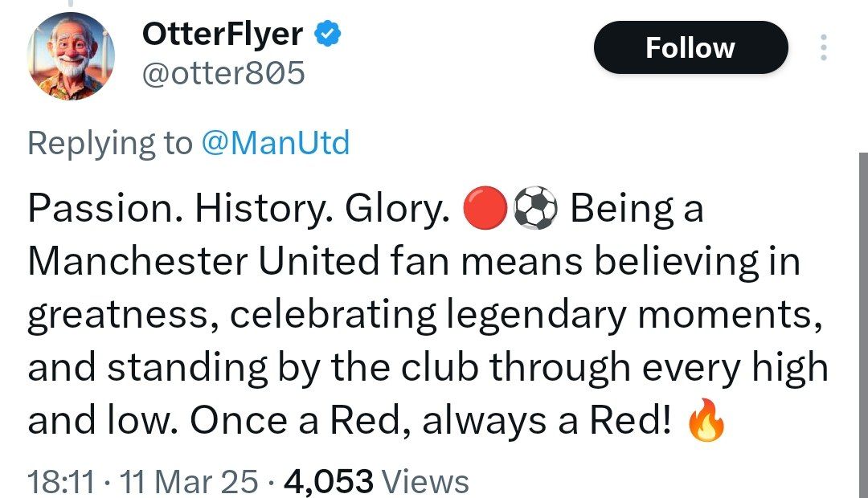Click the phrase 'Once a Red, always a Red!'
The width and height of the screenshot is (868, 498).
(431, 421)
